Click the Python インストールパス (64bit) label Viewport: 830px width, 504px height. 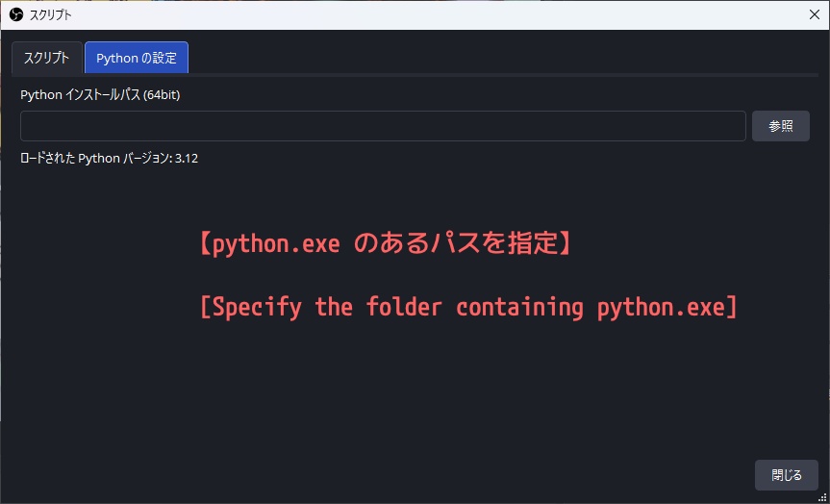point(100,95)
